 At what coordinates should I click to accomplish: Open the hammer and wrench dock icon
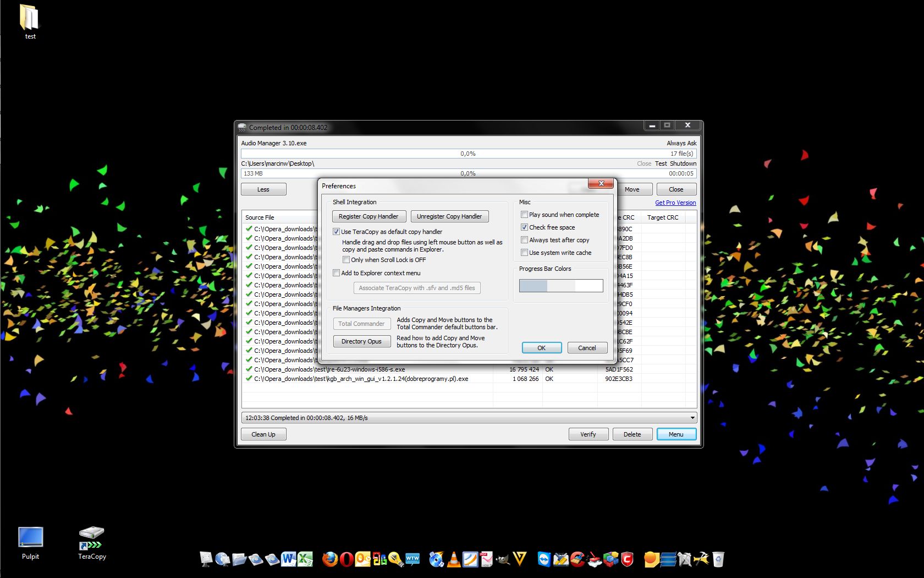[701, 559]
